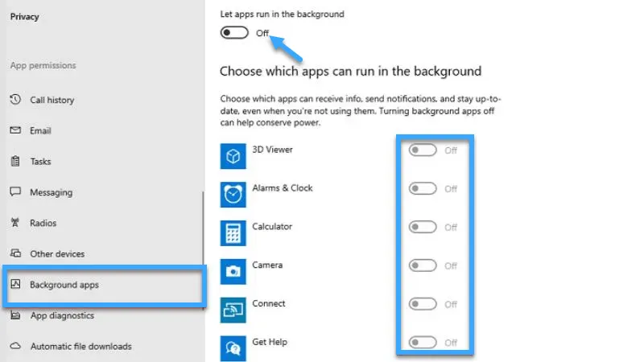
Task: Turn on Calculator background switch
Action: tap(423, 228)
